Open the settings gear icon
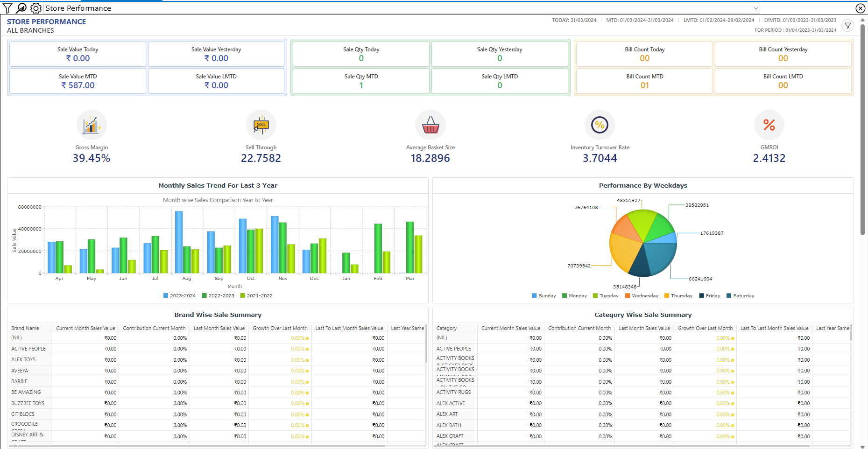 tap(36, 8)
